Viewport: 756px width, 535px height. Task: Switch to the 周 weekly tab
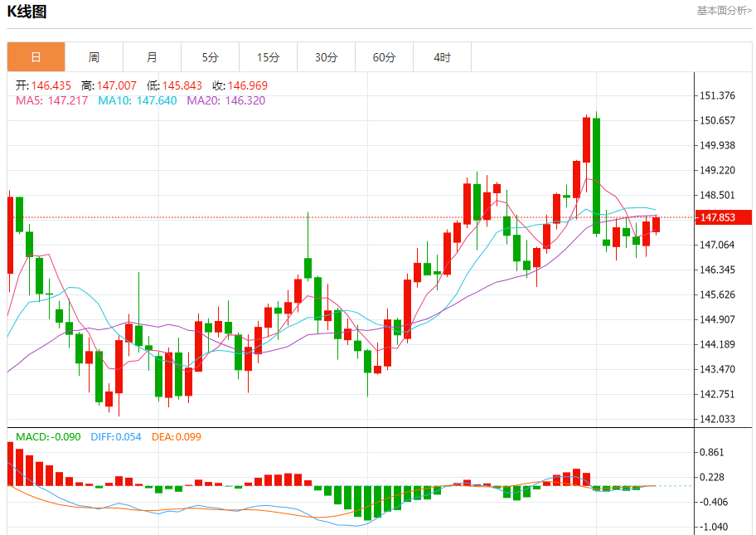94,57
